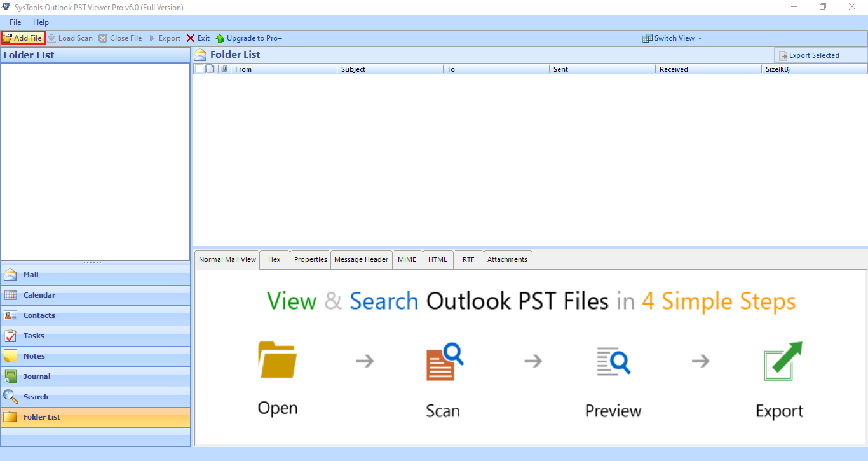This screenshot has height=461, width=868.
Task: Switch to the Normal Mail View tab
Action: pyautogui.click(x=227, y=259)
